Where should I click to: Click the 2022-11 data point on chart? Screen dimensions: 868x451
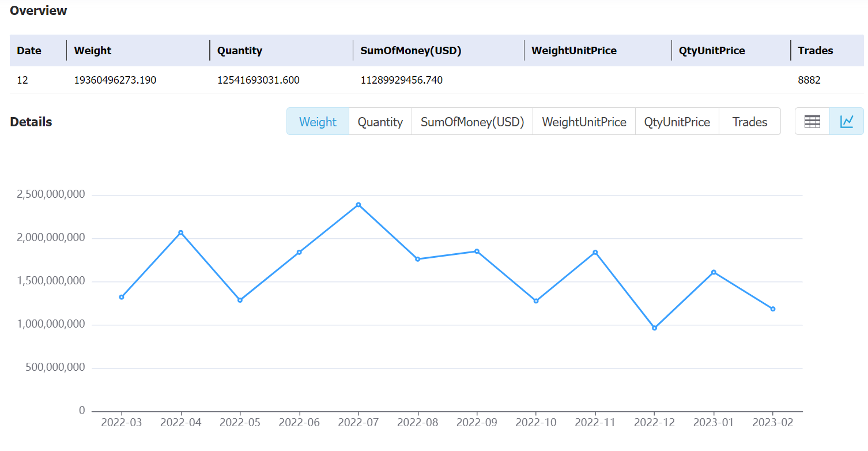click(595, 252)
